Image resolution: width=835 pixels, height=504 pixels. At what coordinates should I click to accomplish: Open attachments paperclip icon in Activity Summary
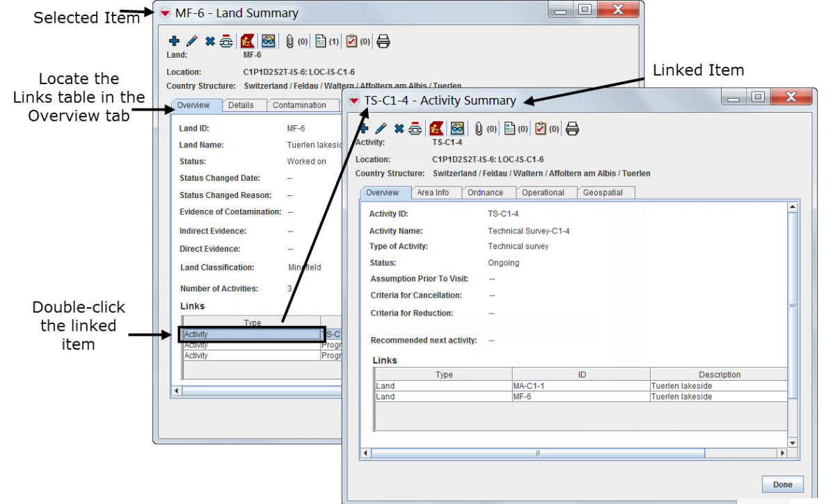pyautogui.click(x=479, y=129)
